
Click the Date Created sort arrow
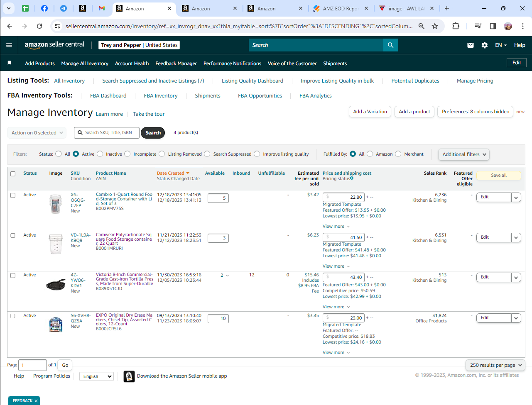[188, 173]
